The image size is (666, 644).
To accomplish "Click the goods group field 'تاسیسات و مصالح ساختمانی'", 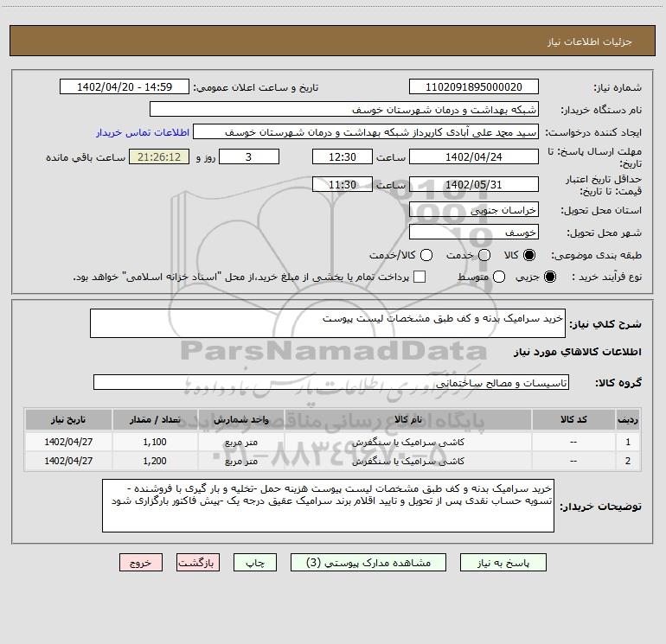I will 331,382.
